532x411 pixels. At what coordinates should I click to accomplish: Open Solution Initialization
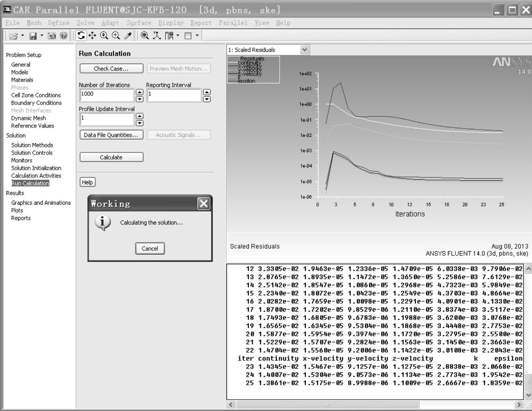point(36,168)
